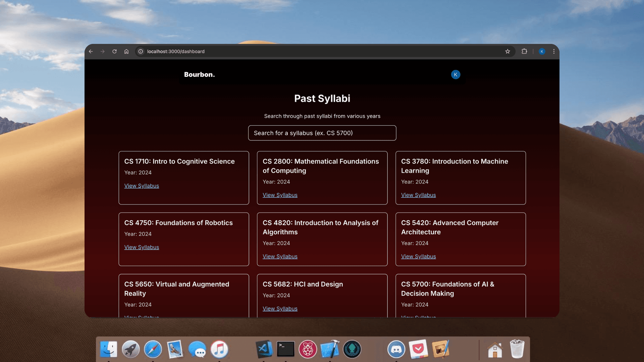View site information icon in address bar
This screenshot has width=644, height=362.
141,51
